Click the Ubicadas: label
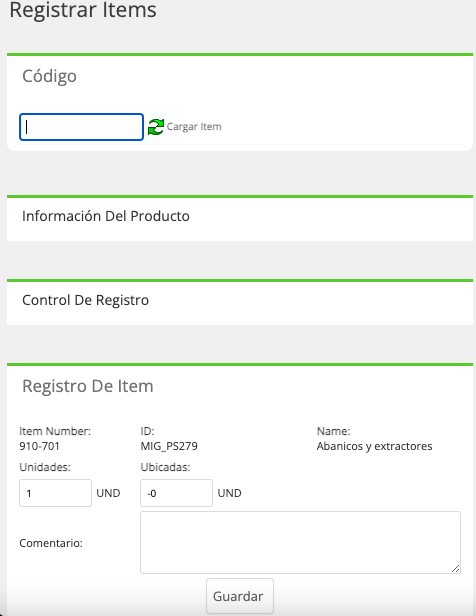This screenshot has width=476, height=616. (x=165, y=467)
